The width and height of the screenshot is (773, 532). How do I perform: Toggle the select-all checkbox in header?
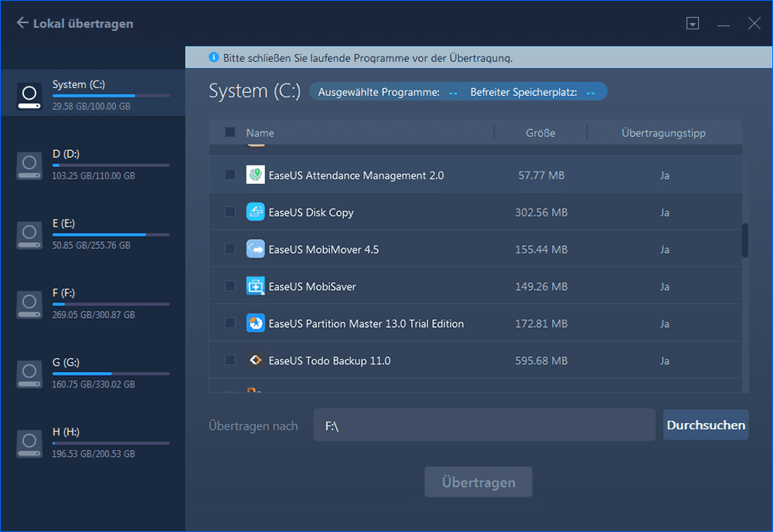230,132
